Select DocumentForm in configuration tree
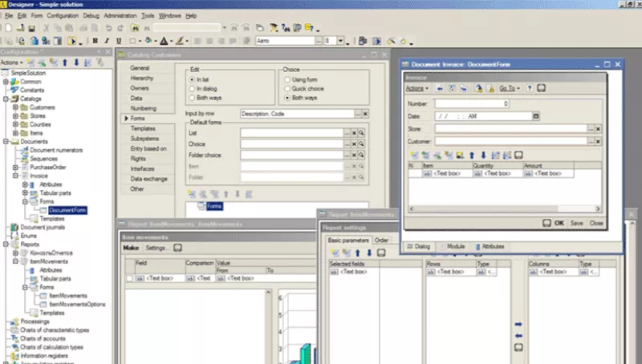 pyautogui.click(x=67, y=210)
